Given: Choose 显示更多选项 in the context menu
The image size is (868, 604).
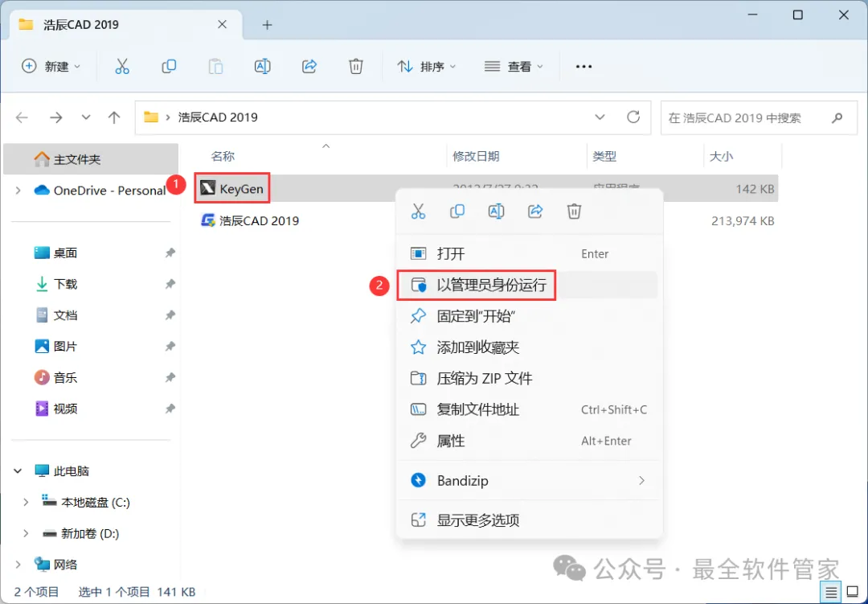Looking at the screenshot, I should [x=529, y=520].
